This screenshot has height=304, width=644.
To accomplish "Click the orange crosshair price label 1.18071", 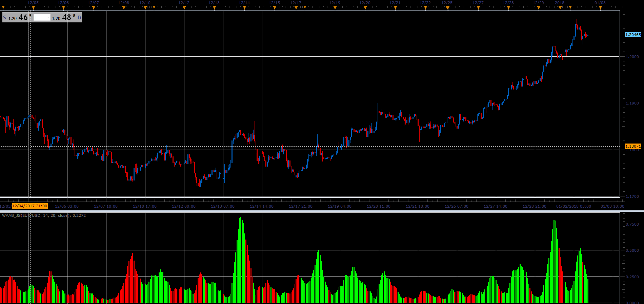I will [x=633, y=146].
